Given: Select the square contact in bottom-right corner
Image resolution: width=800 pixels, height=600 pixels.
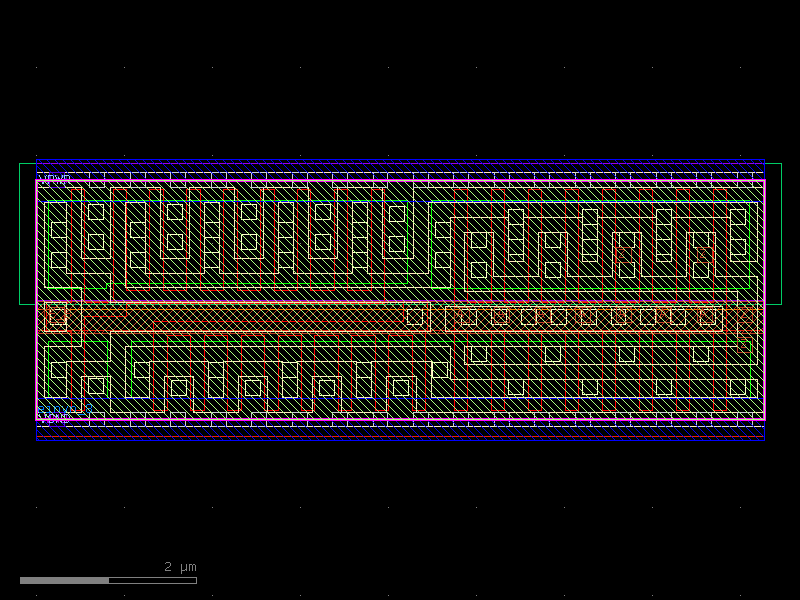Looking at the screenshot, I should 738,386.
